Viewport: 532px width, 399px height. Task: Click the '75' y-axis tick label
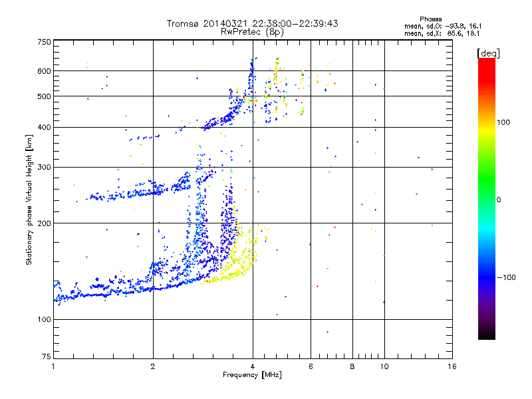tap(47, 356)
